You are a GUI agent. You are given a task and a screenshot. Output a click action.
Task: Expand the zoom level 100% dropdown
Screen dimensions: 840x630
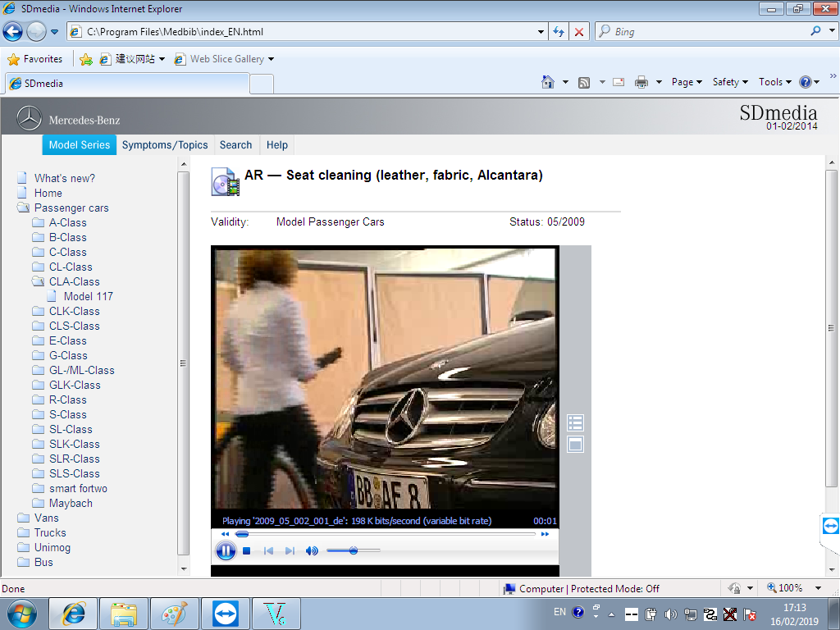[x=818, y=588]
